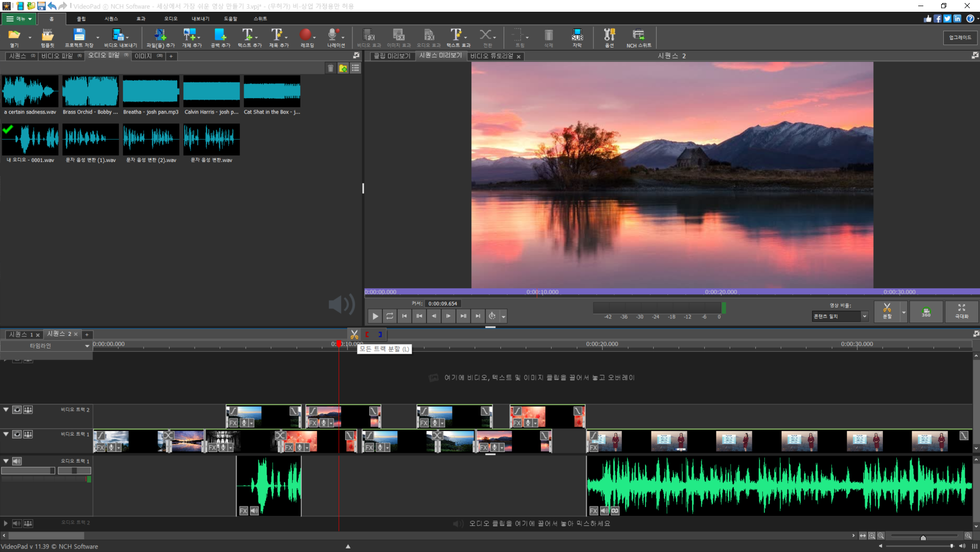This screenshot has width=980, height=552.
Task: Go to end of sequence button
Action: click(x=478, y=316)
